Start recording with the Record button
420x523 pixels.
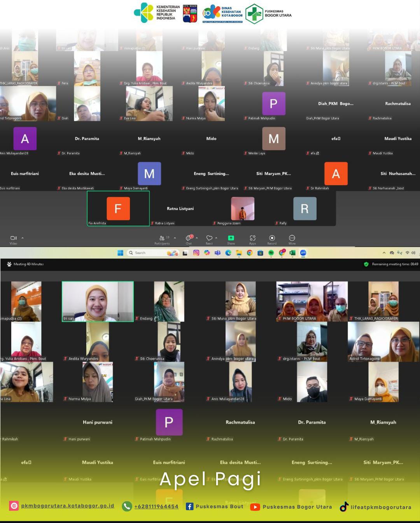[x=272, y=238]
